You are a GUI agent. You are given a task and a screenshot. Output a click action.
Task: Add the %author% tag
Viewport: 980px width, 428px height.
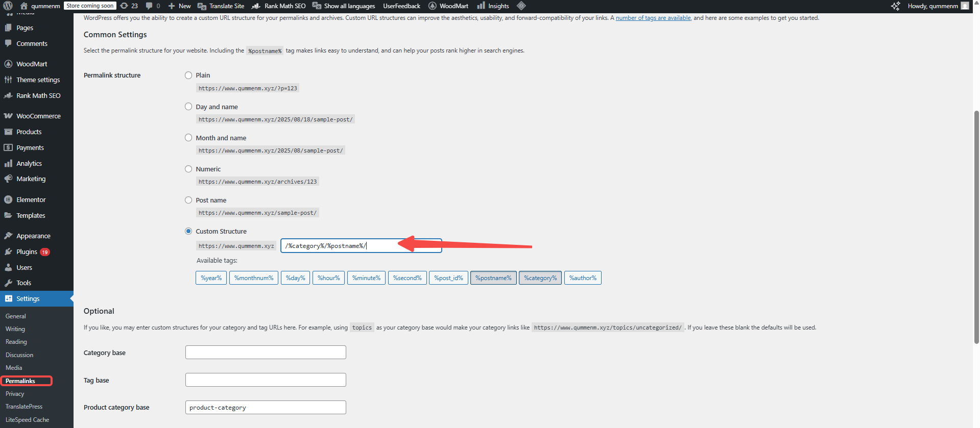[x=583, y=278]
